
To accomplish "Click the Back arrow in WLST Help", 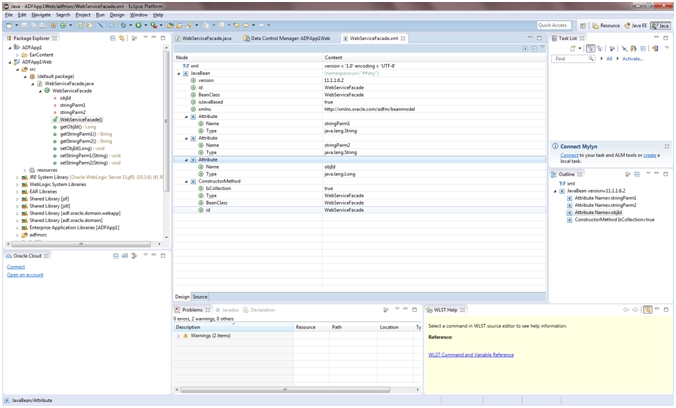I will [626, 310].
